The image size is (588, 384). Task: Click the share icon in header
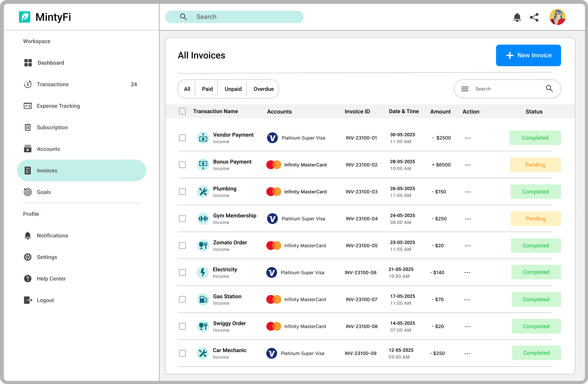coord(534,17)
